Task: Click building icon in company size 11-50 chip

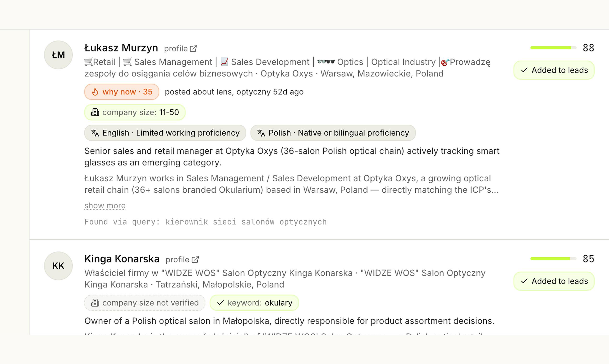Action: coord(95,112)
